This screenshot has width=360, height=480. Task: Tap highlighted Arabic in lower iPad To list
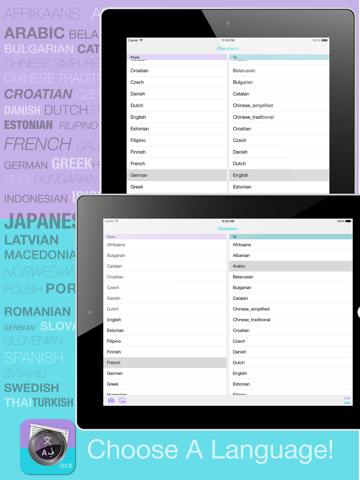pyautogui.click(x=291, y=266)
